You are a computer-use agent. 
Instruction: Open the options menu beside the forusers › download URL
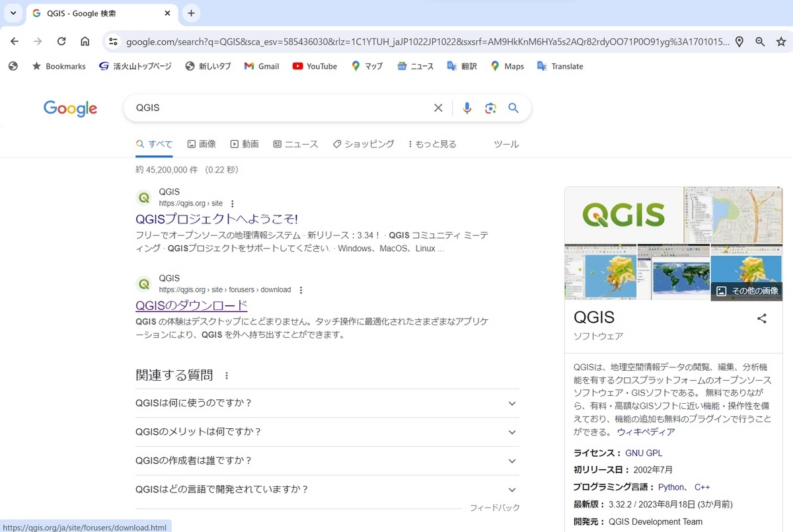301,289
